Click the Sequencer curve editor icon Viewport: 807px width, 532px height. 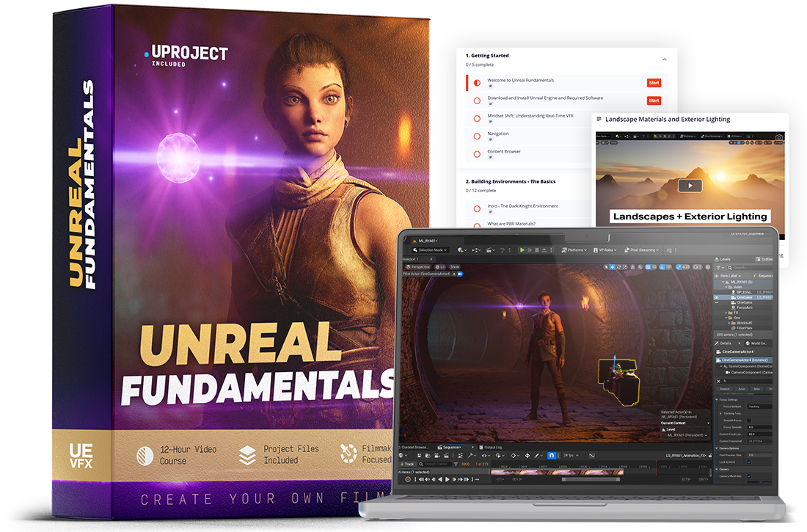pyautogui.click(x=592, y=455)
